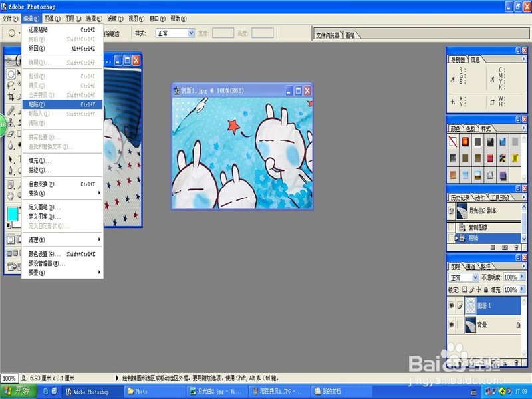Toggle lock transparent pixels checkbox
Screen dimensions: 532x399
[x=464, y=289]
